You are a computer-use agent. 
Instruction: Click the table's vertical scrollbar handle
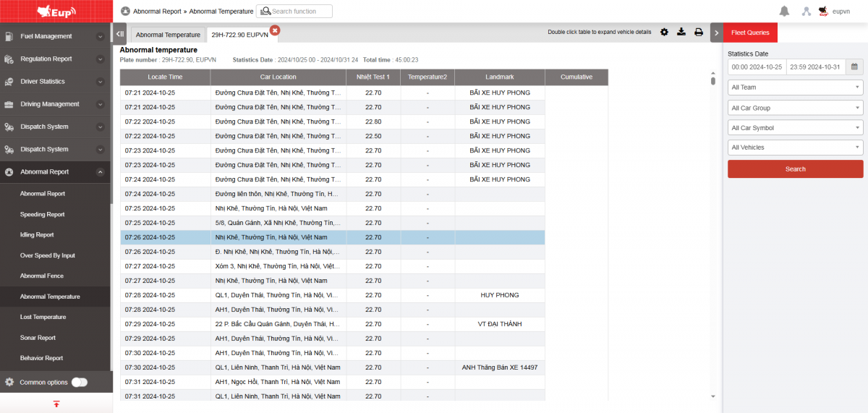pos(712,78)
